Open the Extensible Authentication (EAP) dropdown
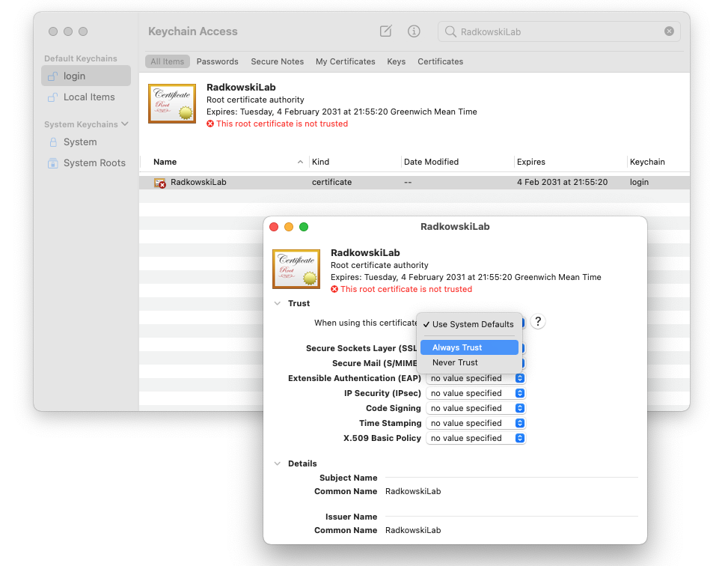This screenshot has width=728, height=566. point(475,378)
